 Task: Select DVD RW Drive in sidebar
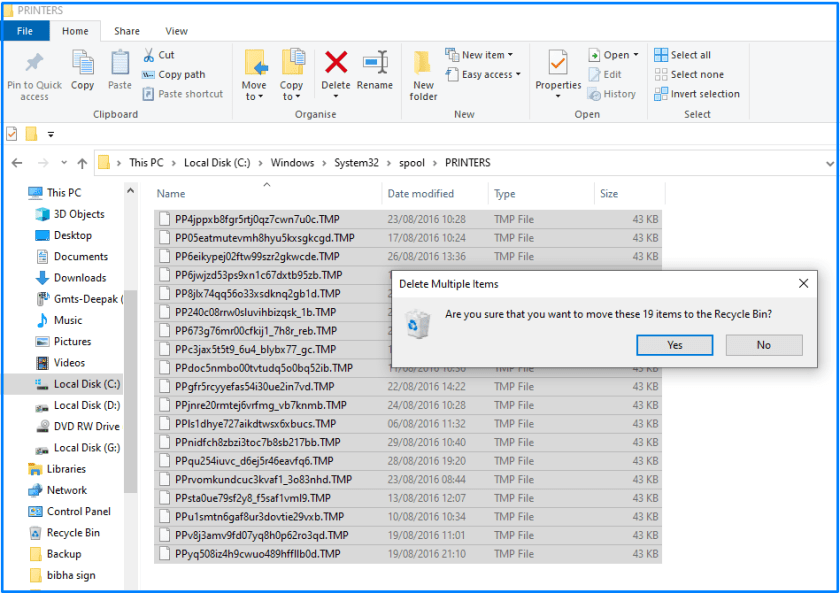(x=77, y=426)
